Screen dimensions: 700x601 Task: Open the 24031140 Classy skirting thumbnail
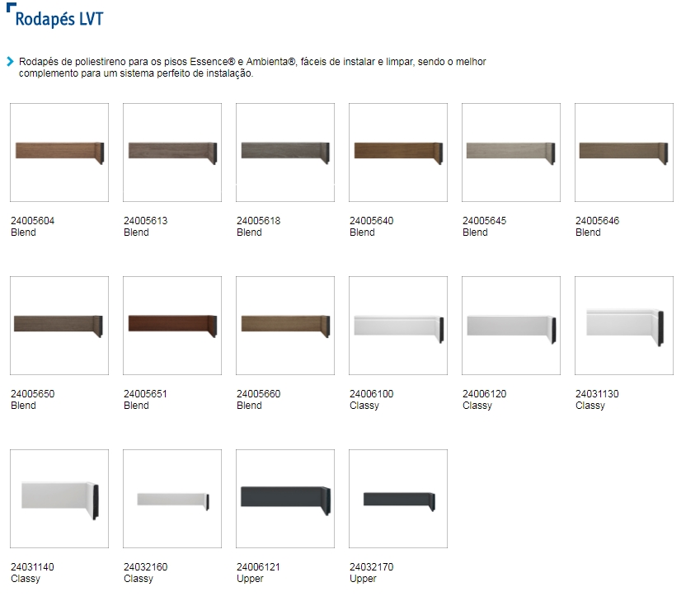tap(59, 499)
